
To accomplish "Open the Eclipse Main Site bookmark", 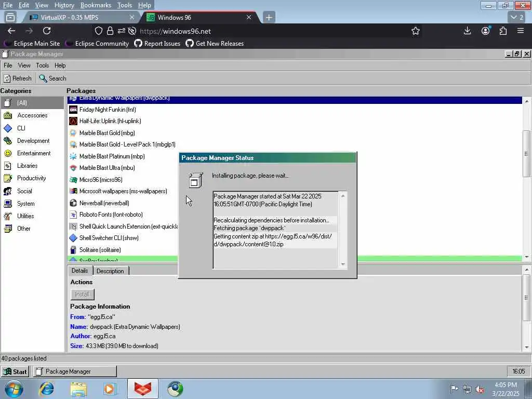I will pyautogui.click(x=32, y=44).
